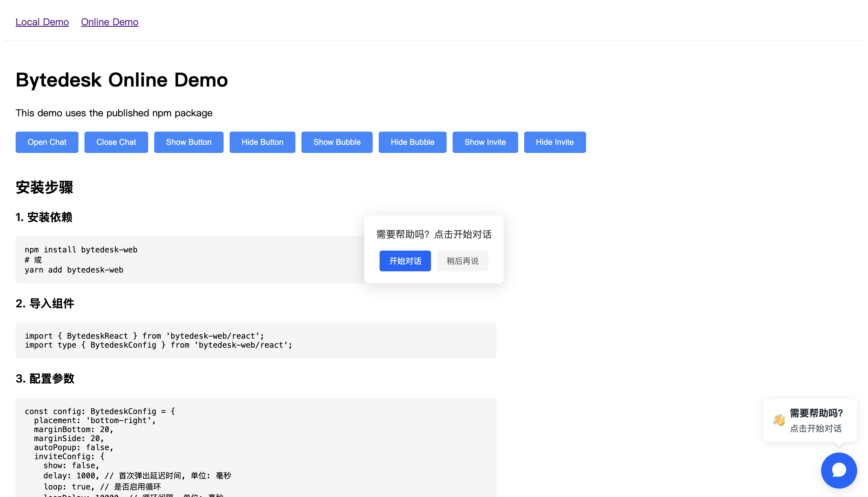Image resolution: width=868 pixels, height=497 pixels.
Task: Click the 需要帮助吗? bubble title
Action: pos(816,413)
